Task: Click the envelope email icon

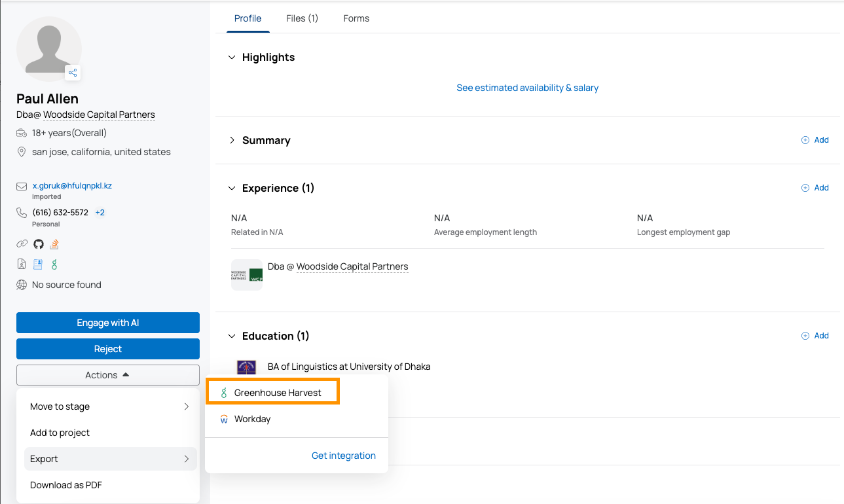Action: coord(22,187)
